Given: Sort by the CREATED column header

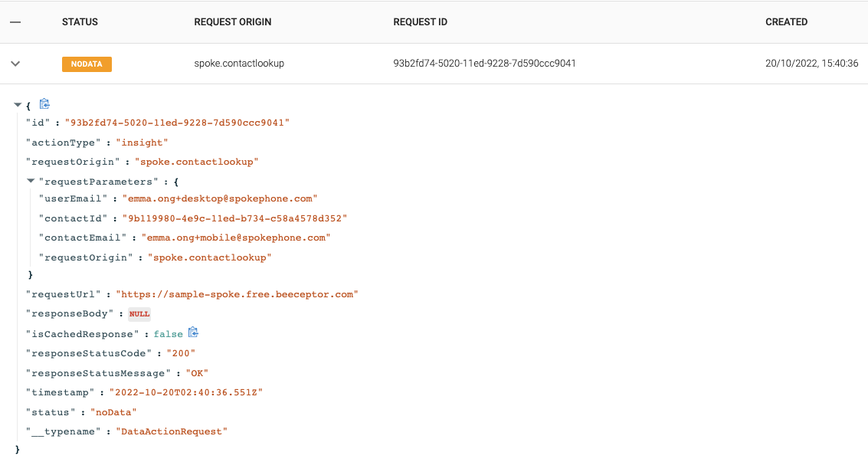Looking at the screenshot, I should coord(787,21).
